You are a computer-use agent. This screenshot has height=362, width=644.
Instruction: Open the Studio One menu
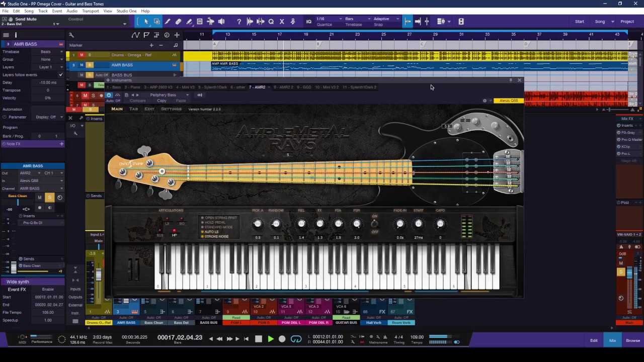pyautogui.click(x=126, y=11)
